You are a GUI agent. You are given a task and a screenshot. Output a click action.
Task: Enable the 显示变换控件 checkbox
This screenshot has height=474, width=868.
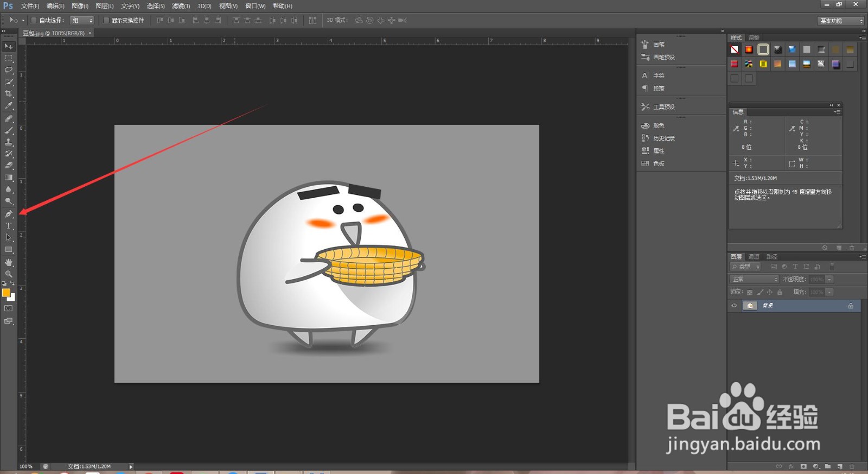[x=106, y=20]
